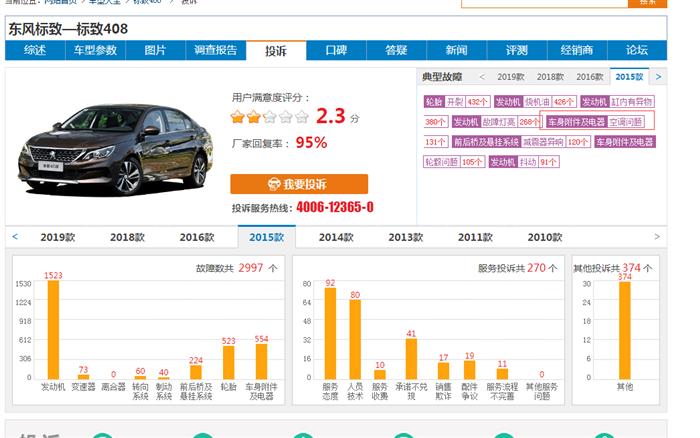Click the 发动机 烧机油 426个 fault tag

coord(535,102)
